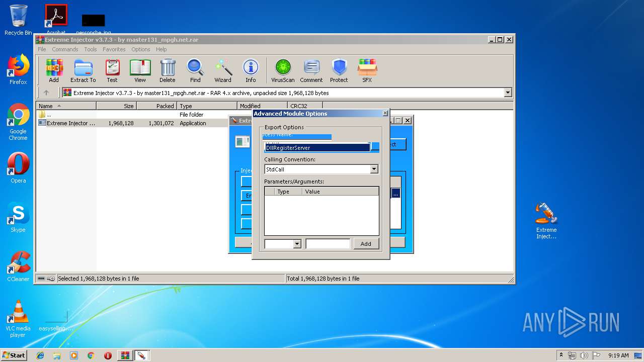Open Skype desktop shortcut
644x362 pixels.
(x=18, y=217)
